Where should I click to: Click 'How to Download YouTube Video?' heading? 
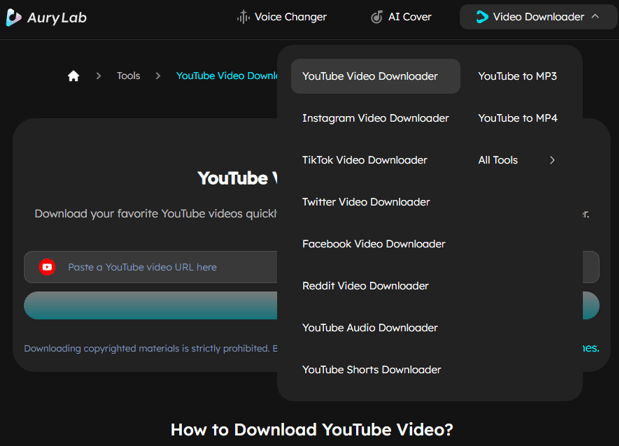pyautogui.click(x=312, y=429)
